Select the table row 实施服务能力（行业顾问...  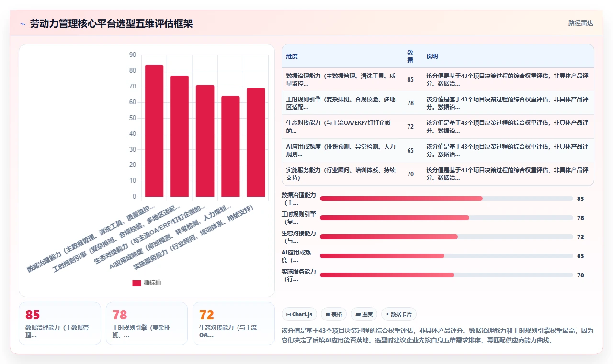(438, 174)
